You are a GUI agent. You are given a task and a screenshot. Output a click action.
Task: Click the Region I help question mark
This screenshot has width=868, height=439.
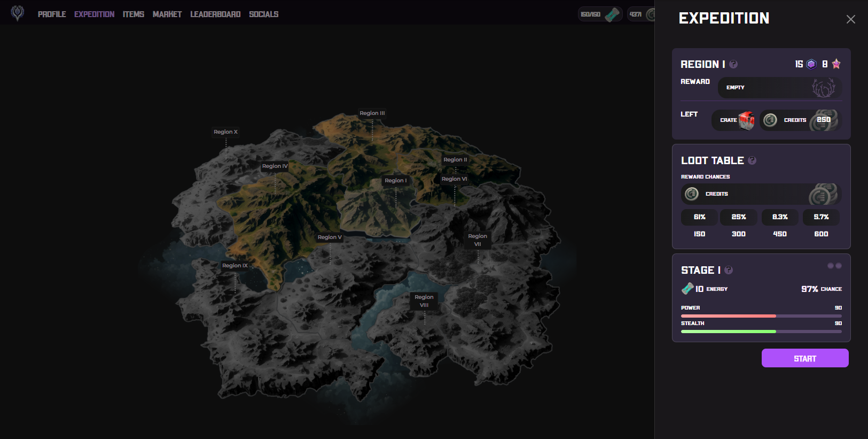point(733,64)
